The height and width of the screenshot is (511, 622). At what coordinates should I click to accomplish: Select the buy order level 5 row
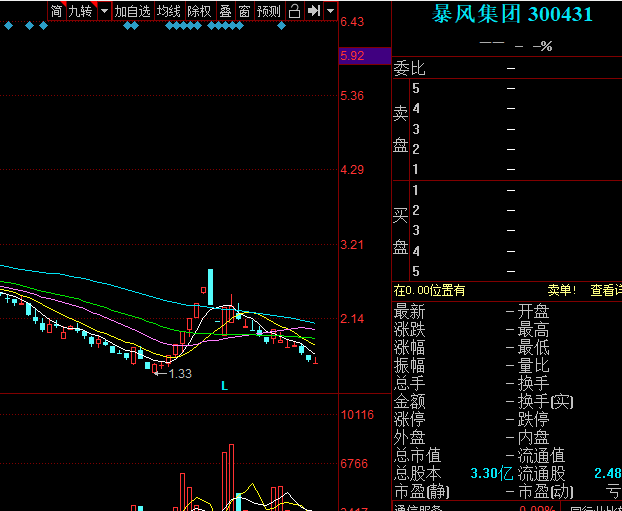click(x=516, y=271)
